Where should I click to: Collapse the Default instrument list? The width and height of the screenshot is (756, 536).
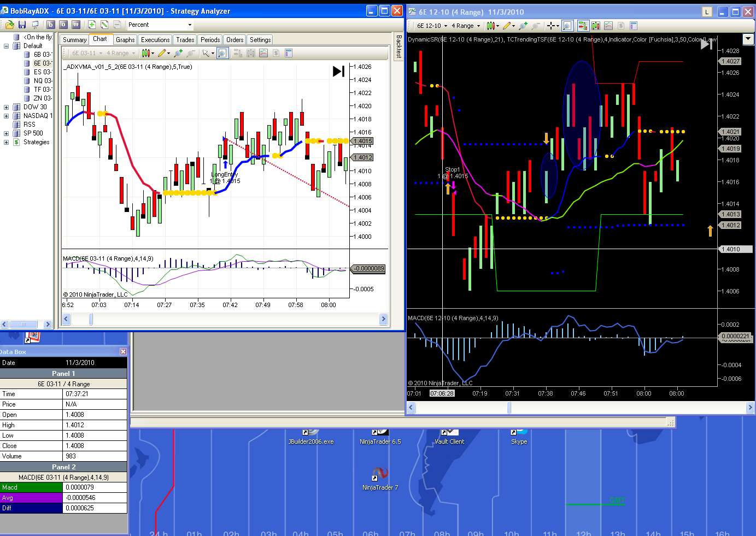7,46
